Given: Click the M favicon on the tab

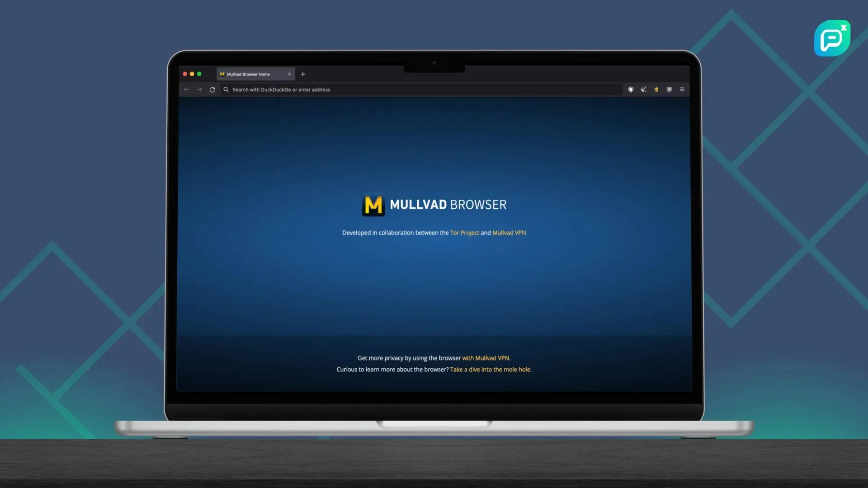Looking at the screenshot, I should point(222,74).
